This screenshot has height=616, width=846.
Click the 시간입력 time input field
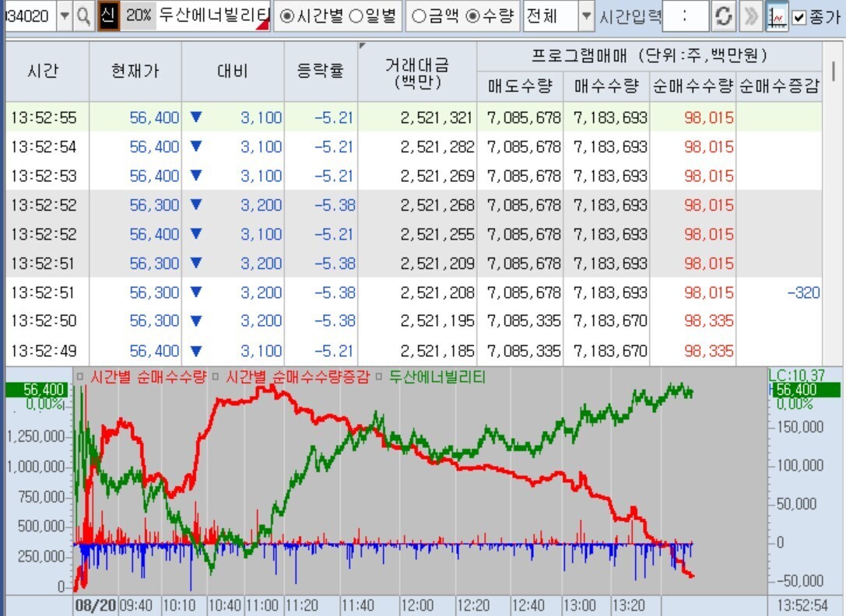click(x=685, y=16)
